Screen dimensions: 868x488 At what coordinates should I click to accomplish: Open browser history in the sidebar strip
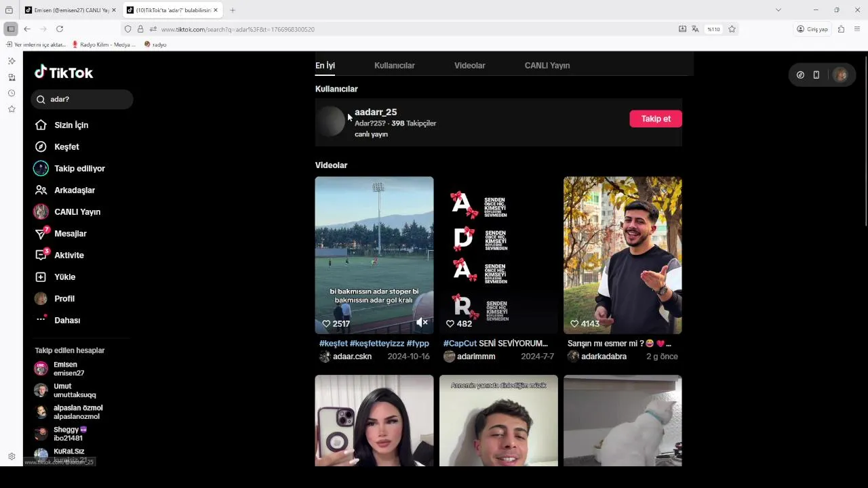click(12, 94)
